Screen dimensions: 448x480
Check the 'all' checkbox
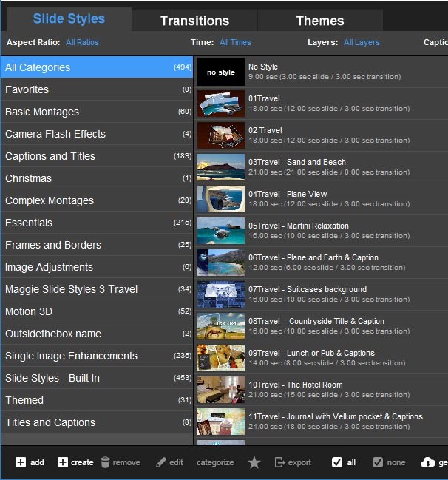337,462
